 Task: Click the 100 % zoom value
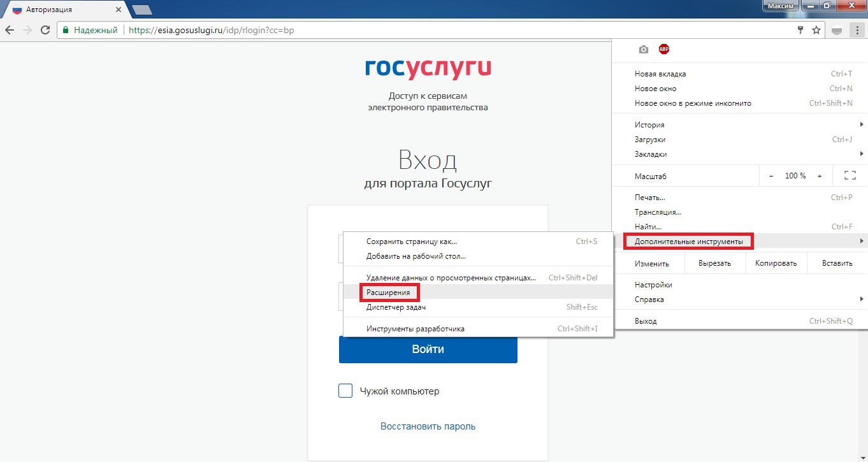pyautogui.click(x=795, y=176)
